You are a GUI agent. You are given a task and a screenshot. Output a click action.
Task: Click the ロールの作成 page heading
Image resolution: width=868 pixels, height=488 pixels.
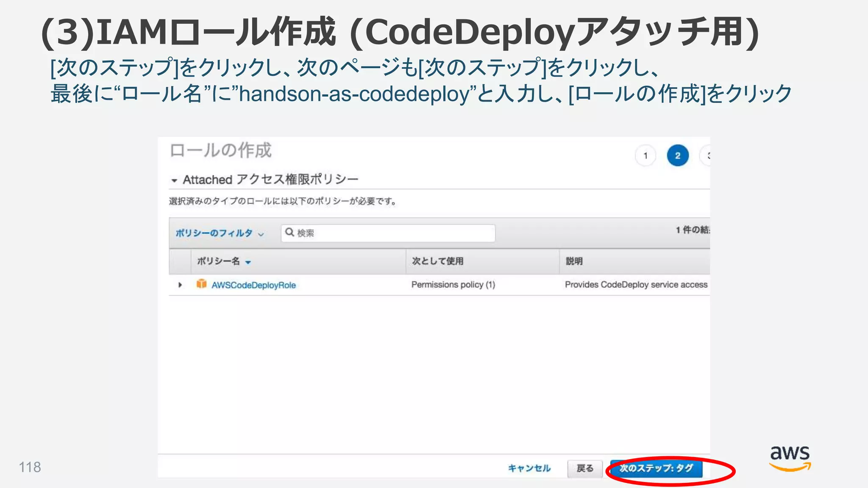click(220, 150)
